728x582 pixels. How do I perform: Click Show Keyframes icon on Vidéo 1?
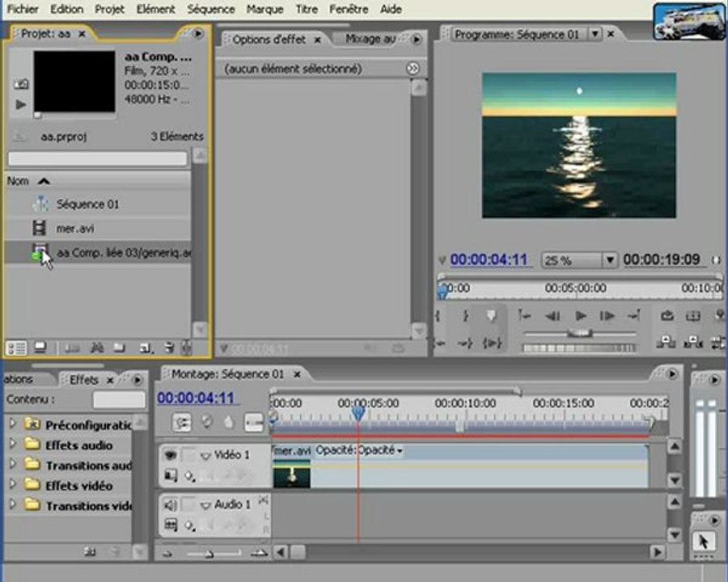(x=189, y=476)
